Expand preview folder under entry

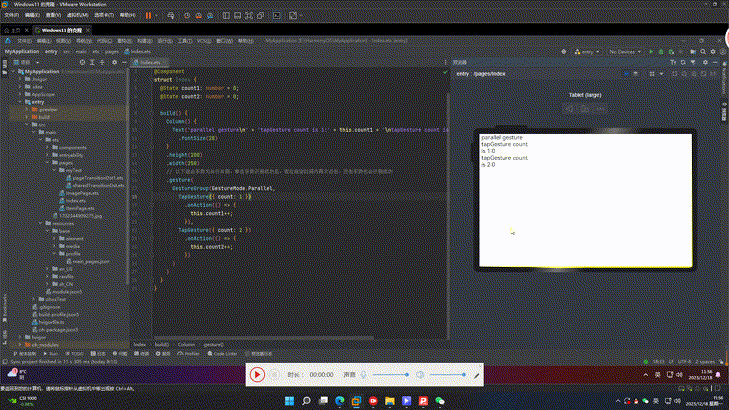pos(27,110)
